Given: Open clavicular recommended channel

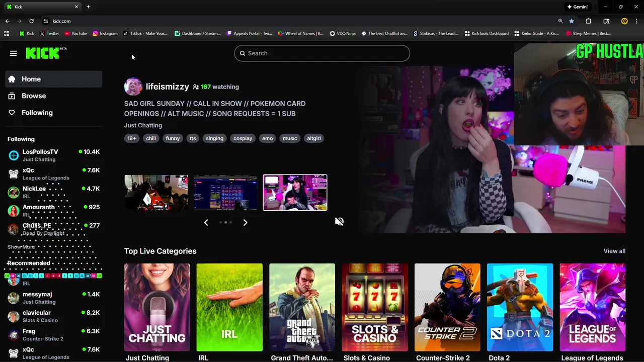Looking at the screenshot, I should (54, 316).
